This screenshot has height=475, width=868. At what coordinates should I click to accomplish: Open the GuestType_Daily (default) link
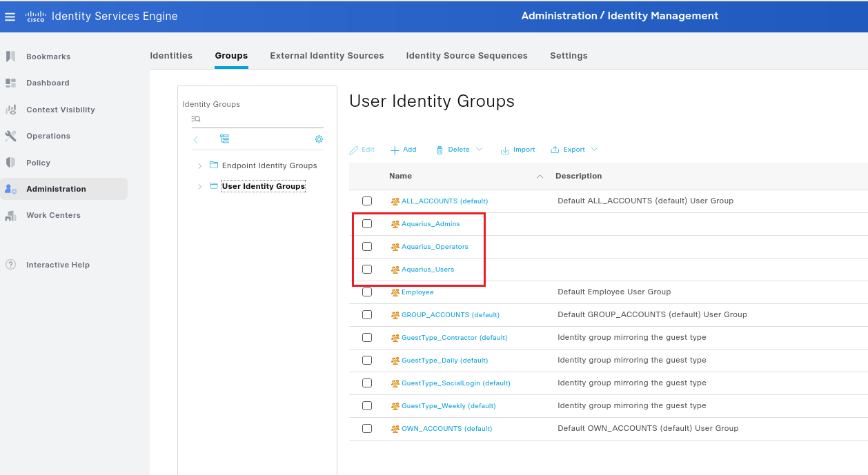coord(444,361)
